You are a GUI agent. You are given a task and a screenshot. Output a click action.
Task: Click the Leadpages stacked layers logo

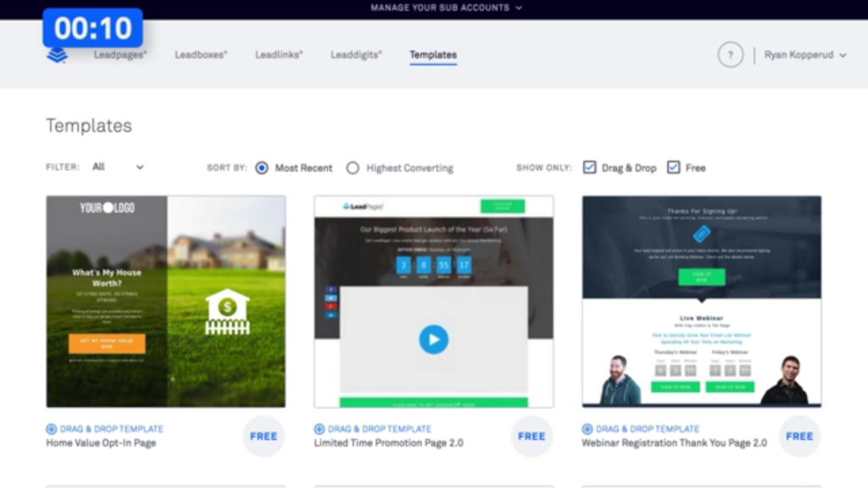coord(57,55)
